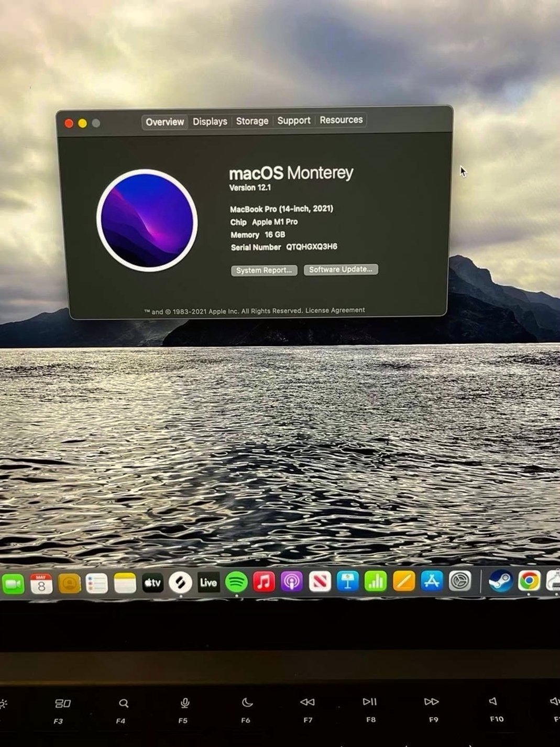Viewport: 560px width, 747px height.
Task: Open the App Store icon
Action: tap(431, 581)
